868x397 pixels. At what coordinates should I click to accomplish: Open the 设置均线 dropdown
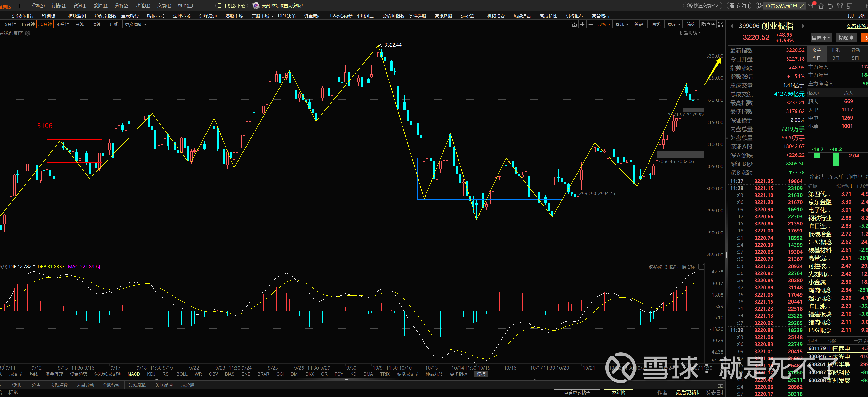[x=690, y=33]
